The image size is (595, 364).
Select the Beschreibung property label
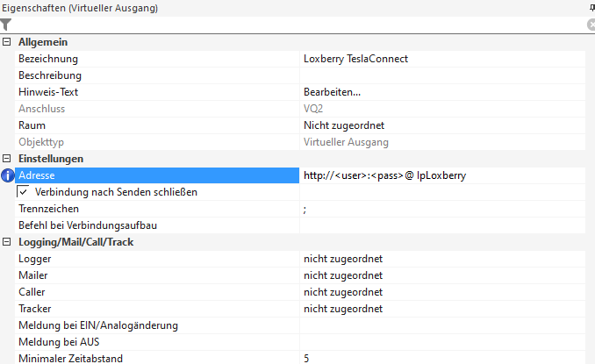(50, 75)
